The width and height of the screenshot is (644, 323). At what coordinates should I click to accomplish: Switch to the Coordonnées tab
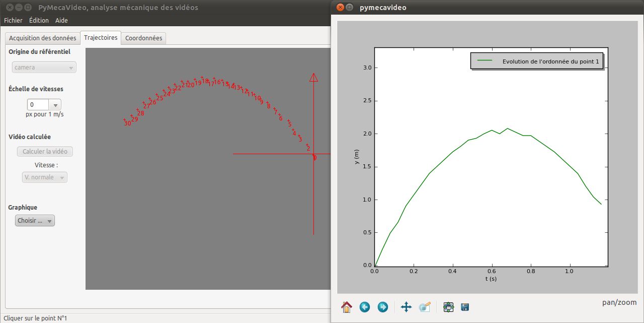pyautogui.click(x=143, y=38)
